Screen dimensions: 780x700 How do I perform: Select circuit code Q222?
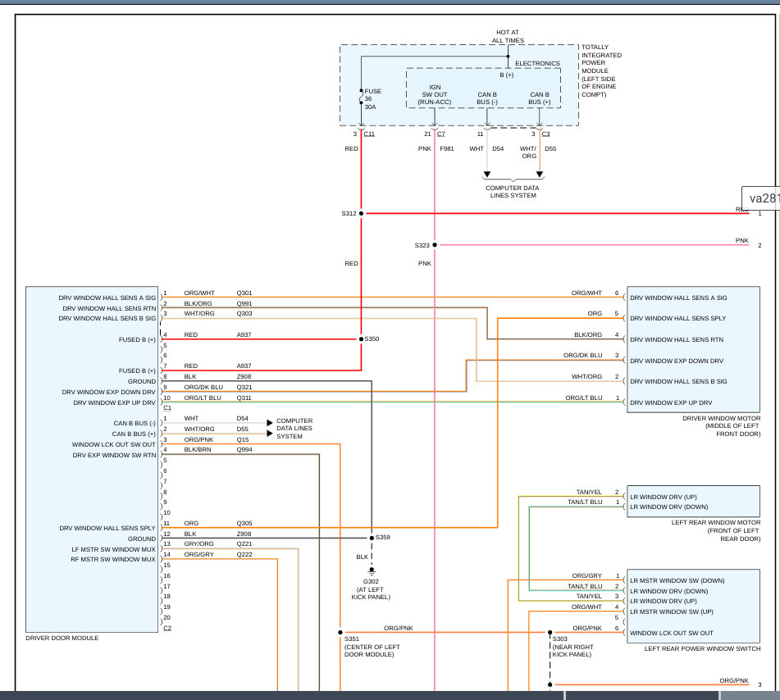[x=244, y=554]
